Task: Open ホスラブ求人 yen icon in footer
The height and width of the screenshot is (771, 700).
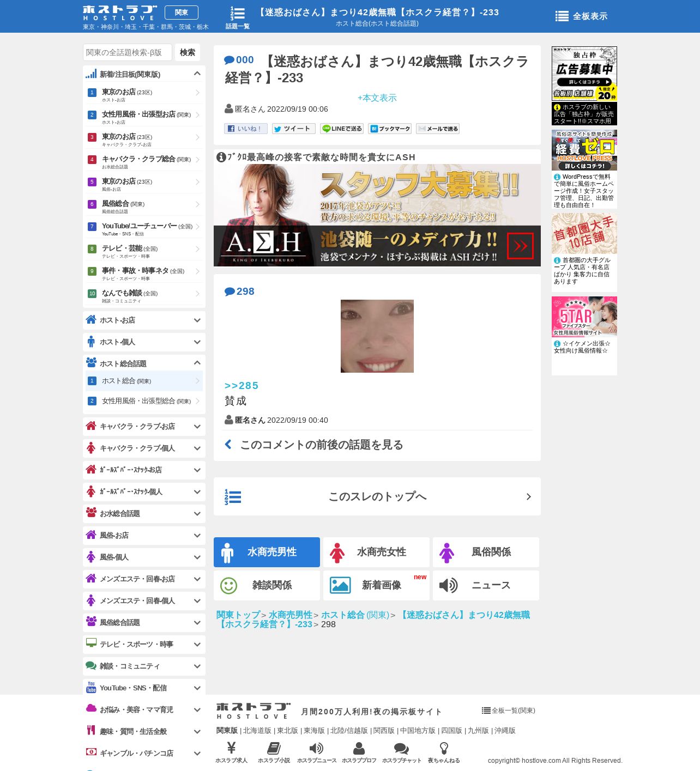Action: click(231, 748)
